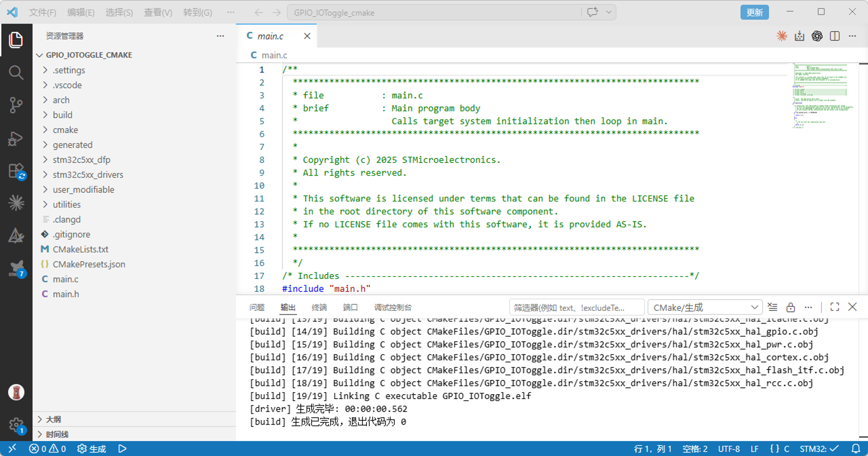Click the ChatGPT-style swirl icon in editor toolbar
868x456 pixels.
click(817, 36)
